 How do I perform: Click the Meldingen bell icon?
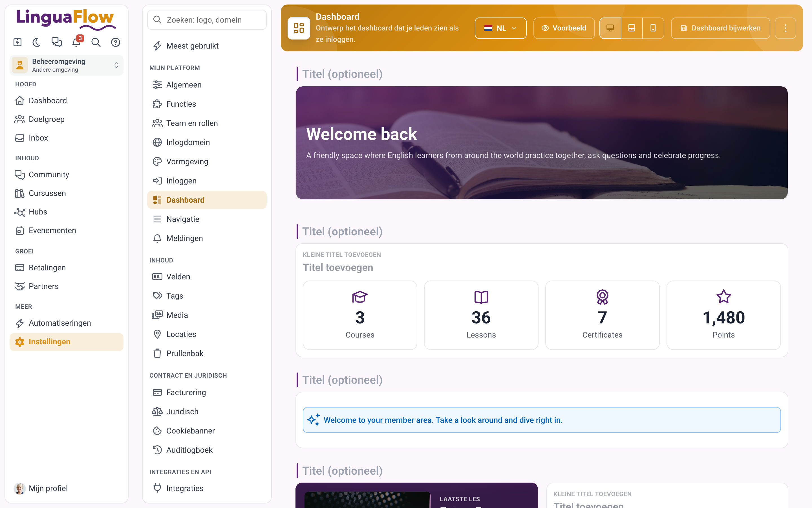(157, 238)
